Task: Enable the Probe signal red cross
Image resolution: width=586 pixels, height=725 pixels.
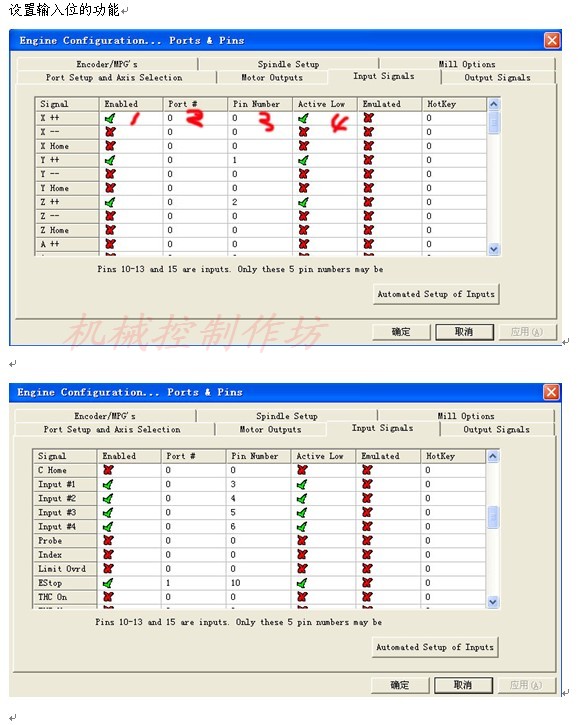Action: (x=108, y=541)
